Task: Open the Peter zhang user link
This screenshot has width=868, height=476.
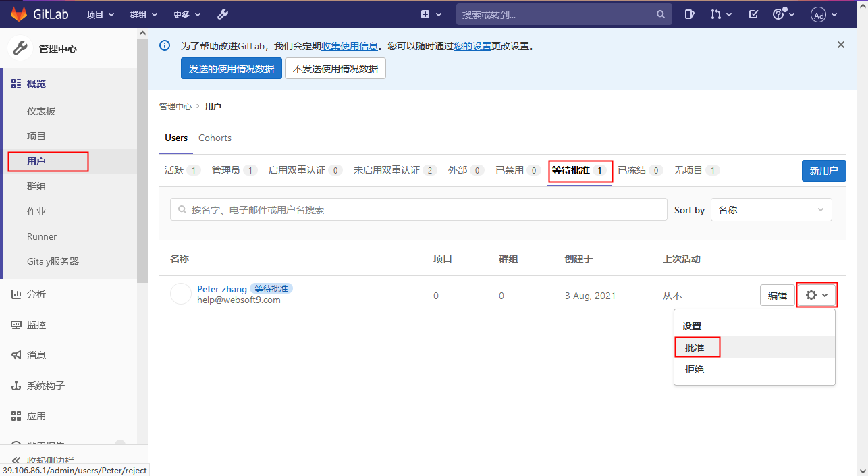Action: (x=221, y=289)
